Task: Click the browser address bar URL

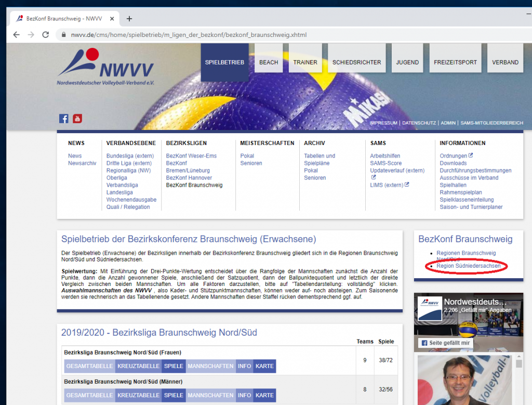Action: coord(189,35)
